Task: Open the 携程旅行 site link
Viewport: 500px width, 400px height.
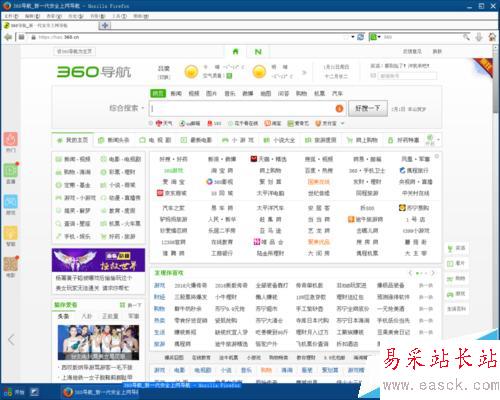Action: [x=414, y=170]
